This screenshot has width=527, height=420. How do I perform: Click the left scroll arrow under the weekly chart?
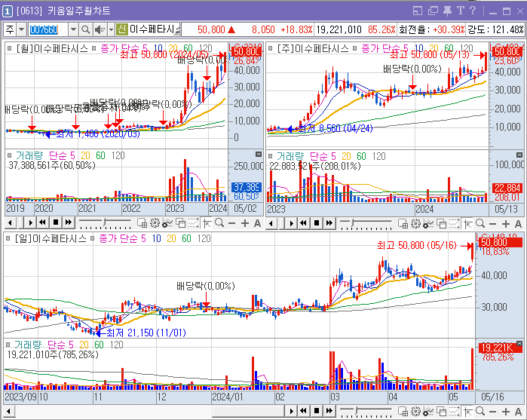pyautogui.click(x=271, y=223)
